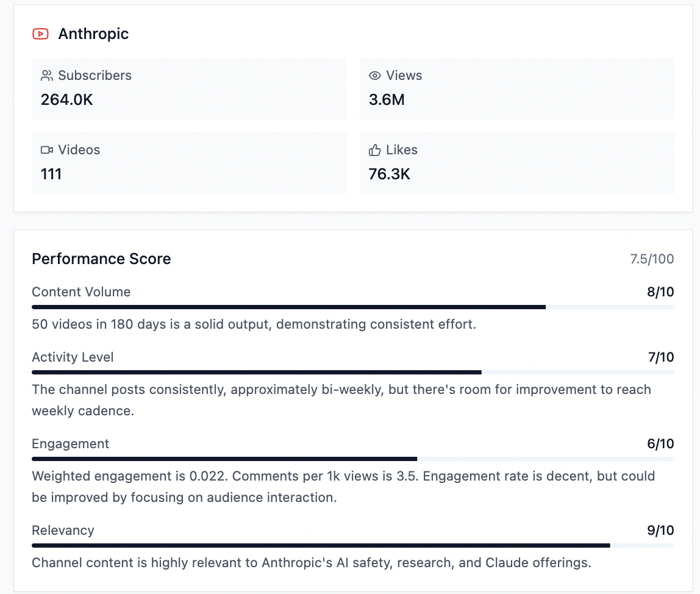The image size is (700, 594).
Task: Click the 3.6M views value
Action: pyautogui.click(x=387, y=99)
